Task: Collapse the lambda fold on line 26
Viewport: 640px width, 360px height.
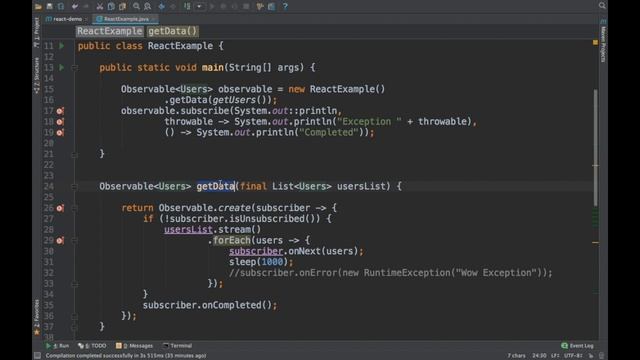Action: click(74, 208)
